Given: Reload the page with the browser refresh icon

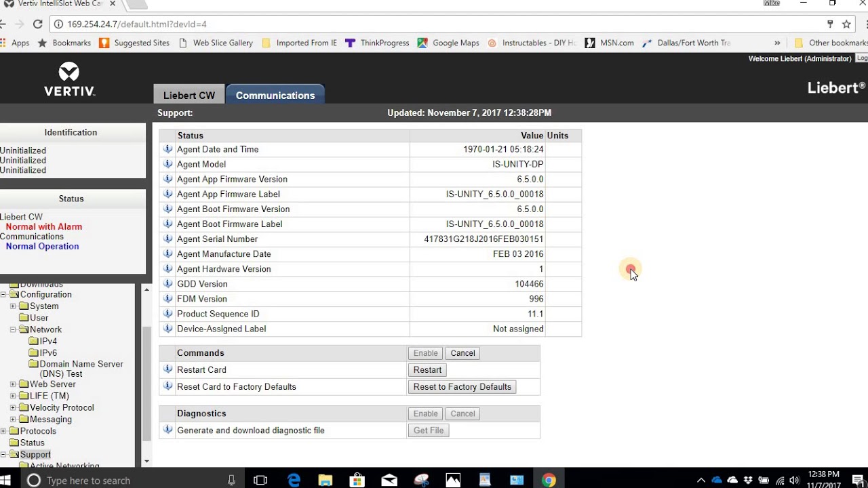Looking at the screenshot, I should coord(38,24).
